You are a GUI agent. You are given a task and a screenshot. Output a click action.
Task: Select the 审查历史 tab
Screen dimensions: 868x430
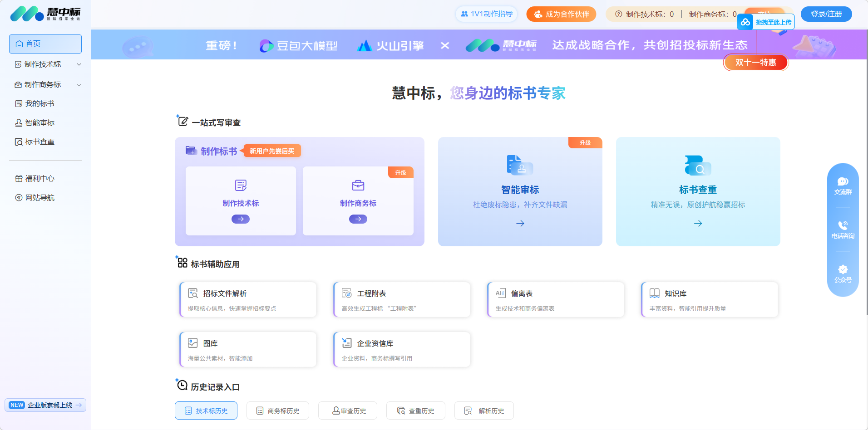click(348, 410)
